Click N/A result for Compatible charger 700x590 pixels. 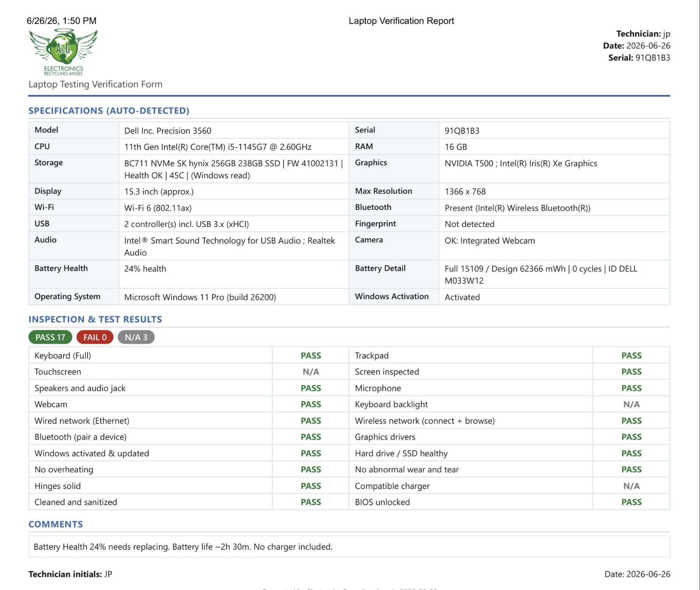click(x=632, y=486)
